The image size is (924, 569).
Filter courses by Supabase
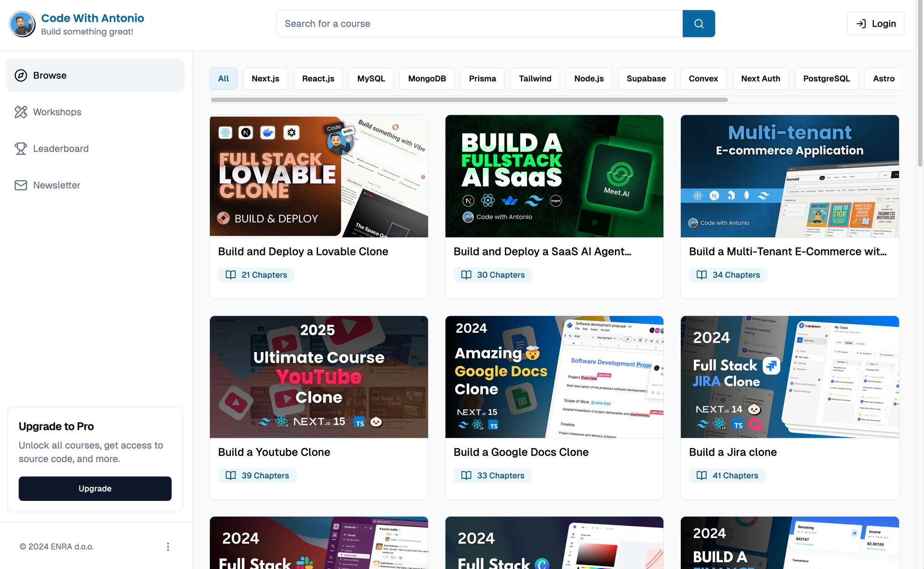(x=646, y=79)
